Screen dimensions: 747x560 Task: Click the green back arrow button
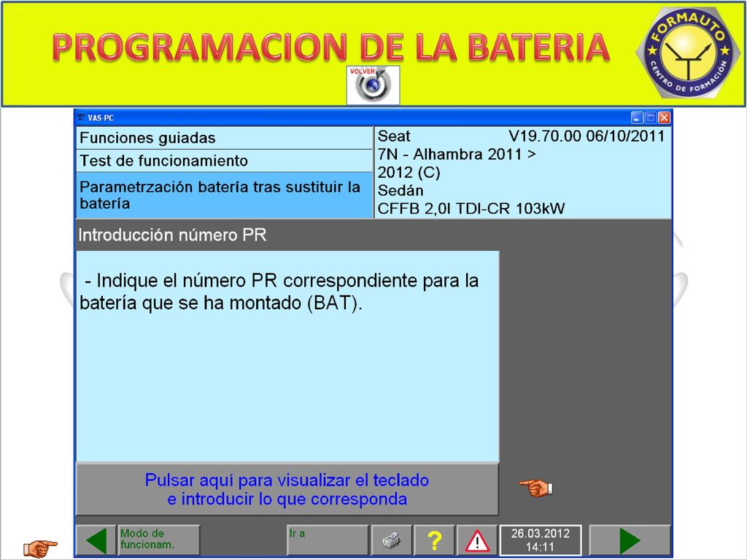pyautogui.click(x=96, y=540)
